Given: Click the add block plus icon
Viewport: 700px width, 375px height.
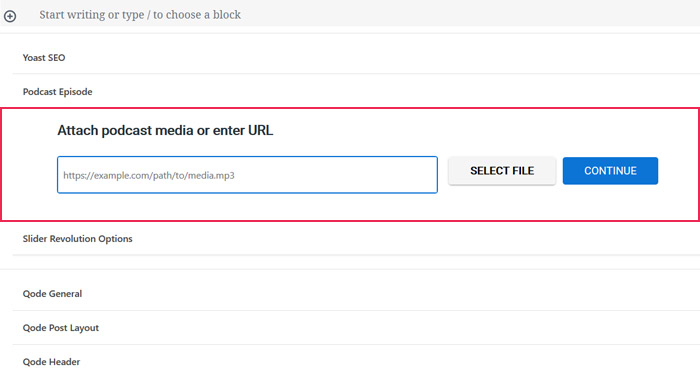Looking at the screenshot, I should click(x=10, y=17).
